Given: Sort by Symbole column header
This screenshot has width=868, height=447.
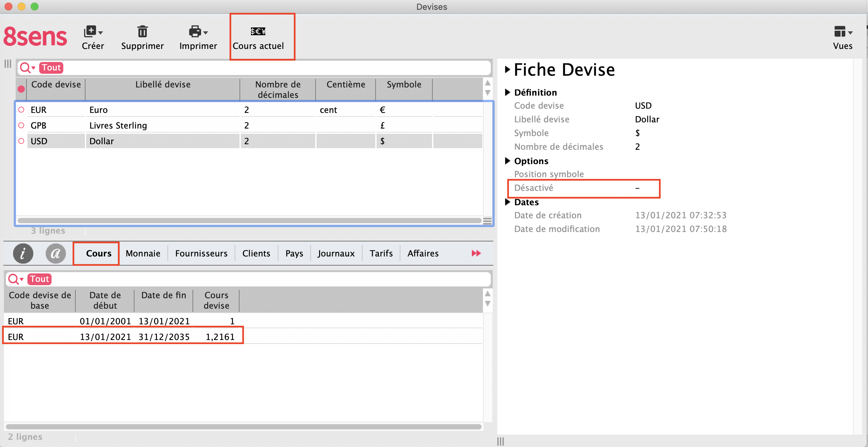Looking at the screenshot, I should [404, 89].
